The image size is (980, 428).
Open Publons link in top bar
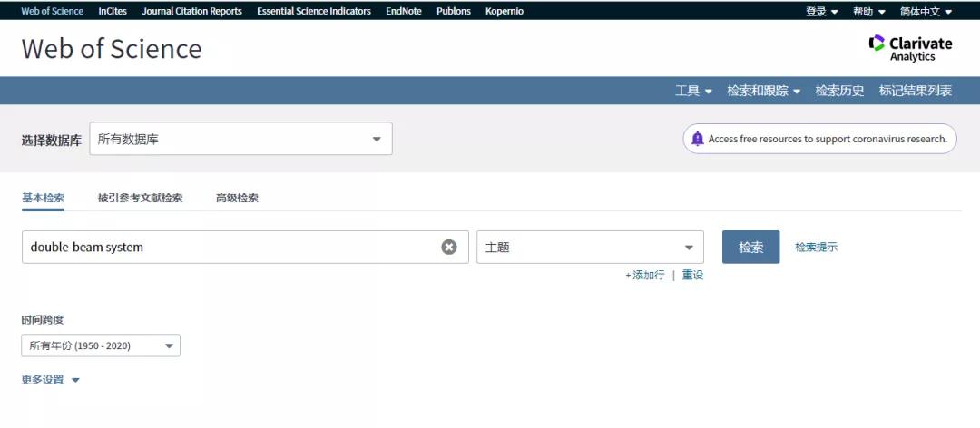pos(454,11)
